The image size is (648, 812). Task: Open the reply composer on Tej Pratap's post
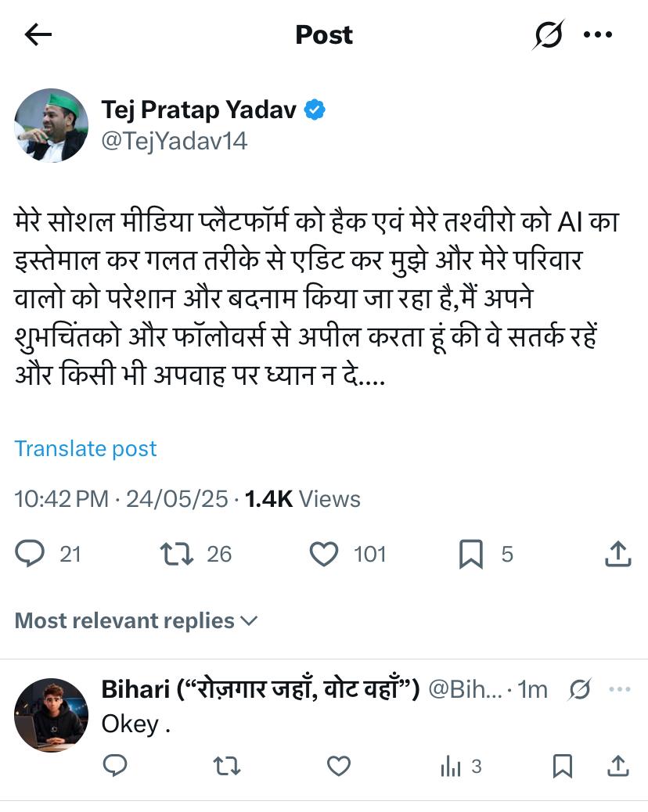(x=31, y=554)
